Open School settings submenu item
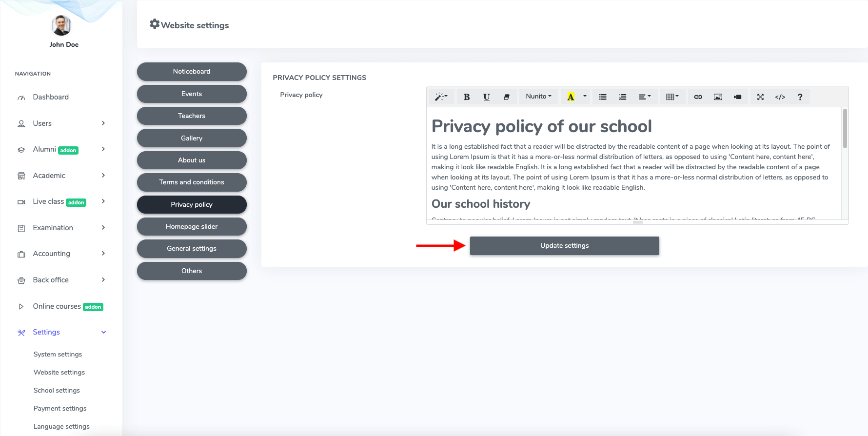Viewport: 868px width, 436px height. (x=57, y=391)
